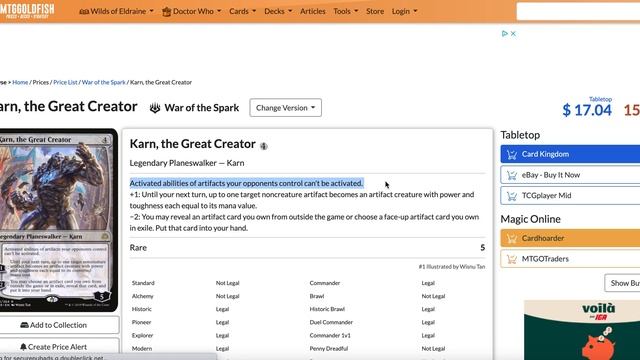This screenshot has width=640, height=360.
Task: Click the loyalty value 5 beside Rare
Action: 482,248
